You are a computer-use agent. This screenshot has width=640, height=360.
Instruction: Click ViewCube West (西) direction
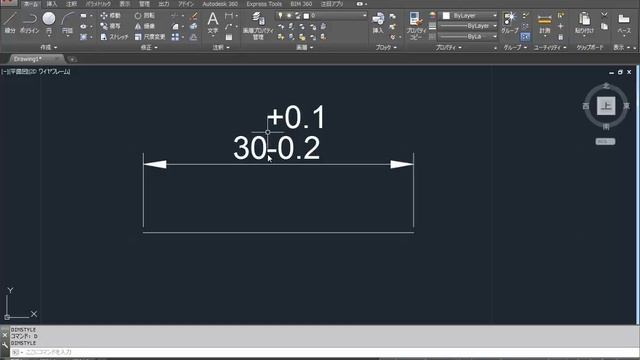pyautogui.click(x=586, y=106)
